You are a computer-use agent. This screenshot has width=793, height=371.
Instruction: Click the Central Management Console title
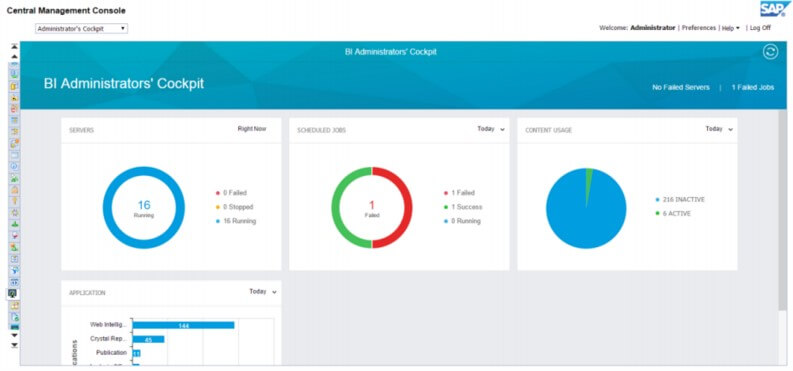tap(66, 11)
